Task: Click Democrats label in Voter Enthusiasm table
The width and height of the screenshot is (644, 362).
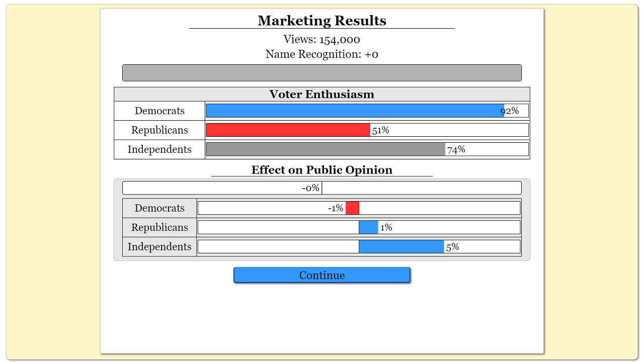Action: (159, 111)
